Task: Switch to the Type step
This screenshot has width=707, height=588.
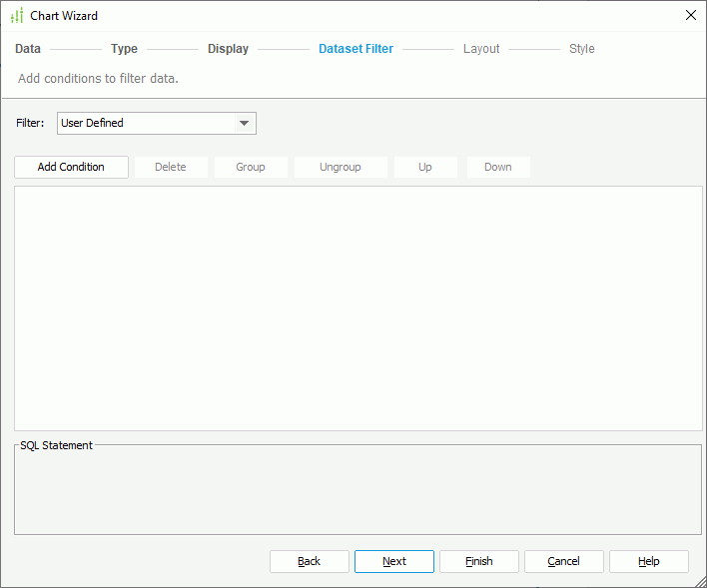Action: (x=124, y=48)
